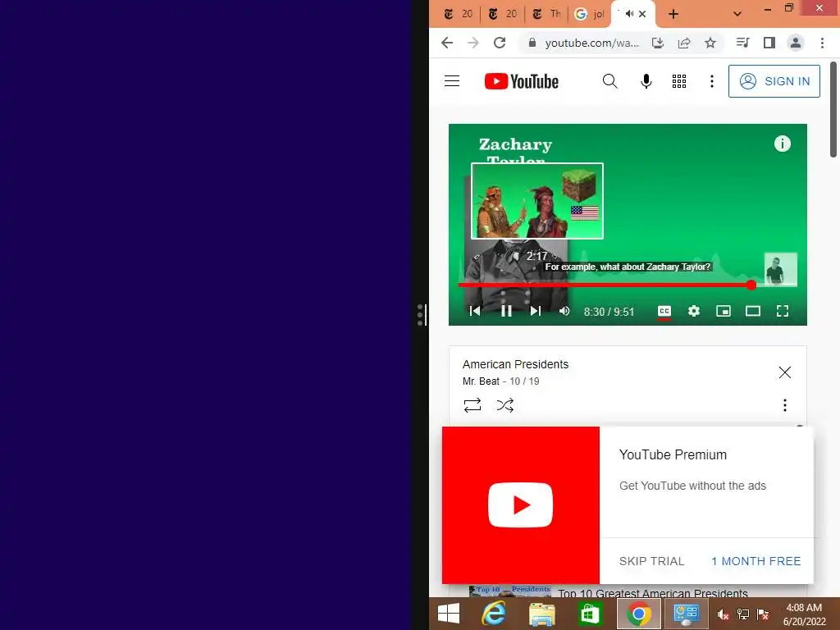The height and width of the screenshot is (630, 840).
Task: Mute the video player volume
Action: pos(564,311)
